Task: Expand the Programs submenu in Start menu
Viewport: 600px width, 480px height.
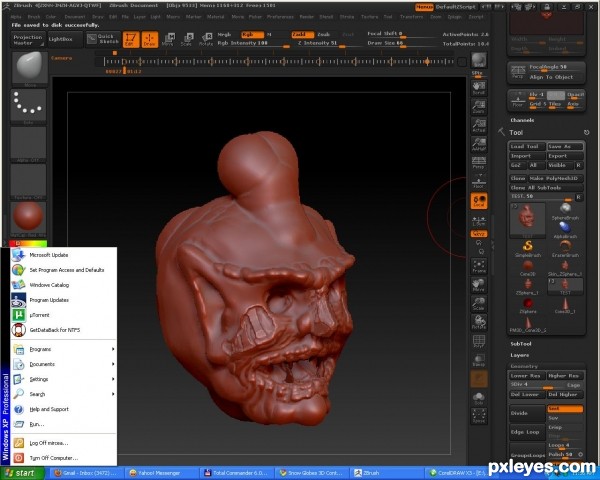Action: point(64,349)
